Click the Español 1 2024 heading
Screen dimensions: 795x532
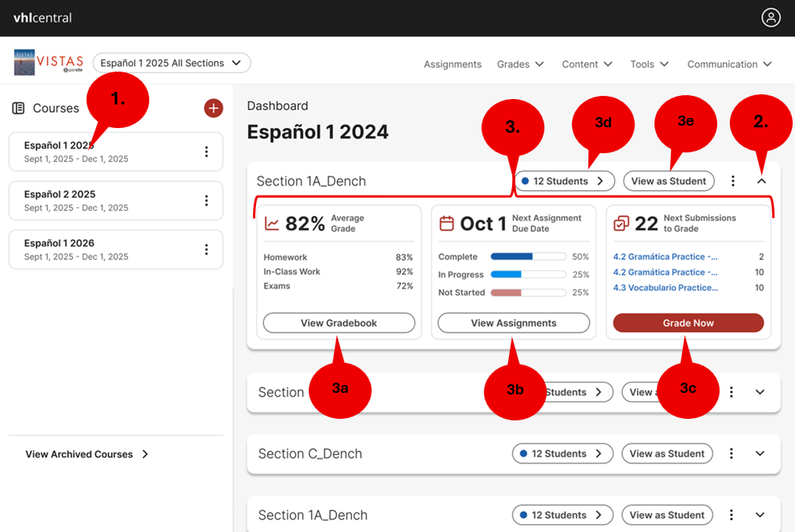(317, 132)
